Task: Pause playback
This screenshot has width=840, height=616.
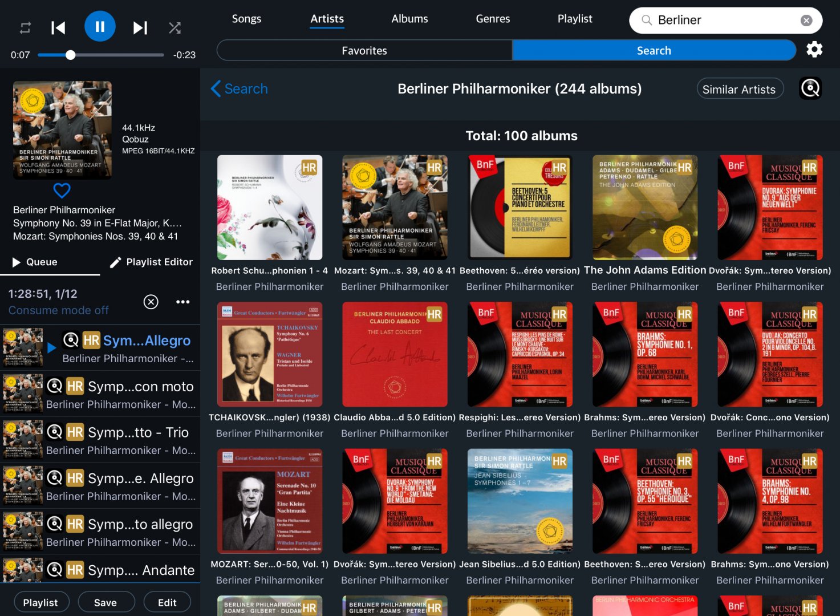Action: [100, 26]
